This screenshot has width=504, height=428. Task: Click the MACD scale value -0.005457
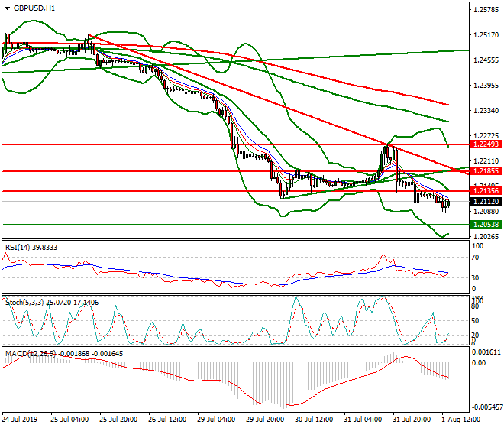click(x=486, y=407)
